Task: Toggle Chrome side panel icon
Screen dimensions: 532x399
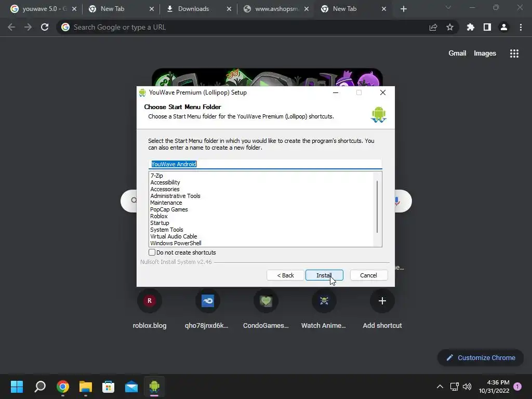Action: click(487, 27)
